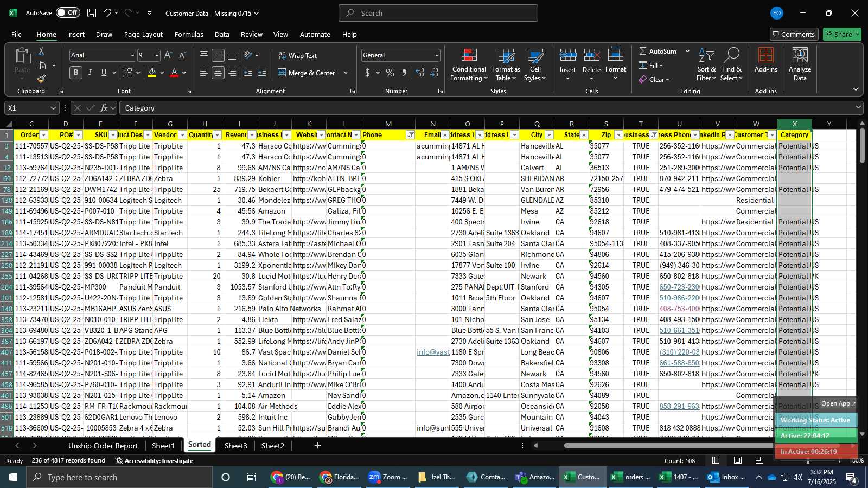Click the Insert Function fx icon
Image resolution: width=868 pixels, height=488 pixels.
pyautogui.click(x=104, y=108)
